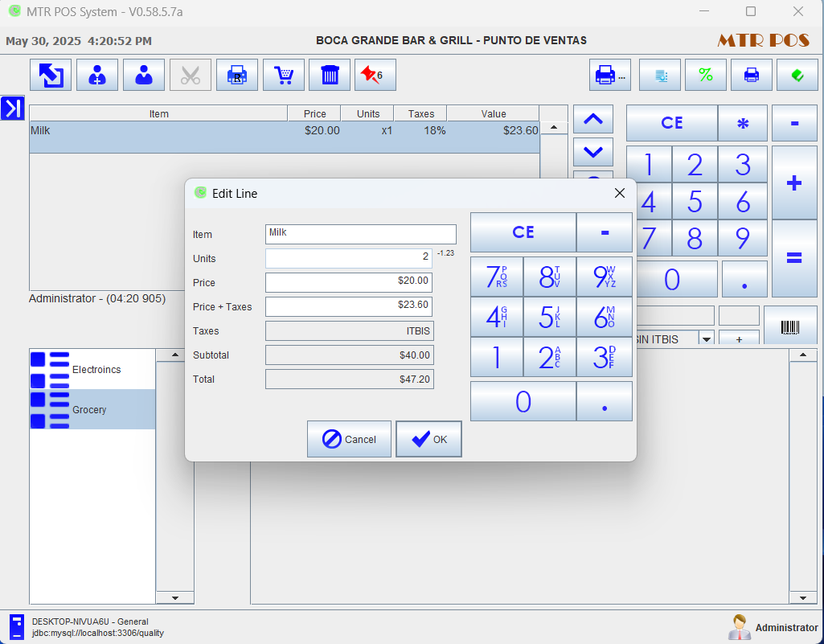
Task: Tap 2 on the main POS keypad
Action: tap(695, 165)
